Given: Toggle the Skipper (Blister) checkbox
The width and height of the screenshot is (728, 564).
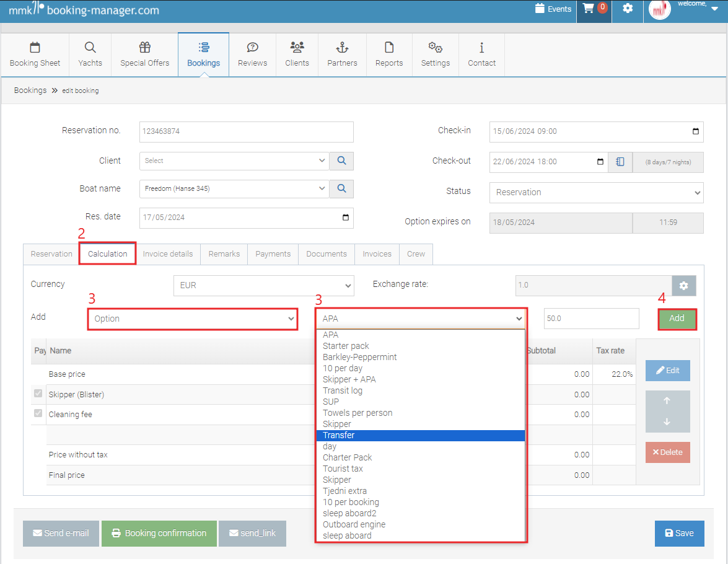Looking at the screenshot, I should pos(38,394).
